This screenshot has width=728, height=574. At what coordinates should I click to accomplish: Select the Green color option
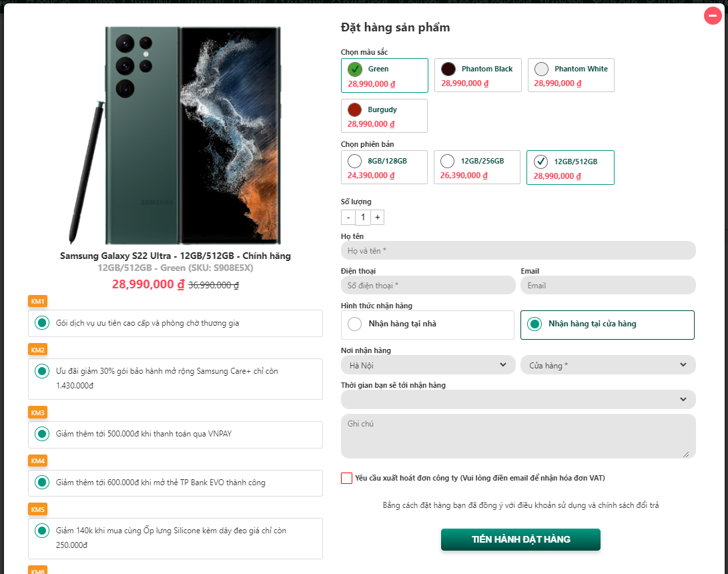tap(355, 69)
